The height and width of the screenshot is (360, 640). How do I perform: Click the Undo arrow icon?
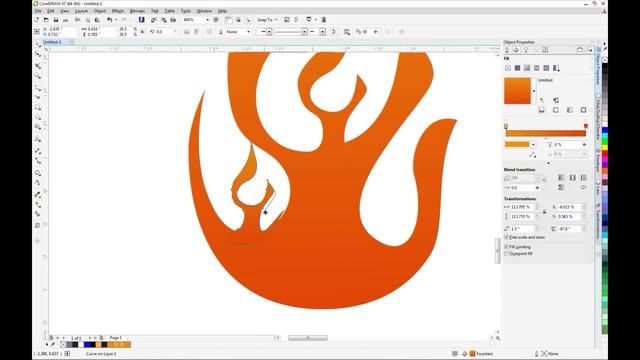(109, 20)
